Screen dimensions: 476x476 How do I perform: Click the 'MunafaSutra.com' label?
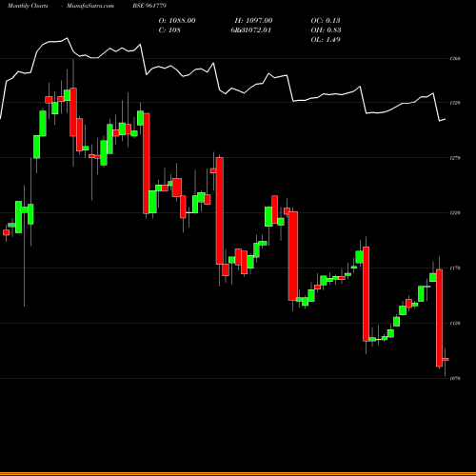click(90, 6)
